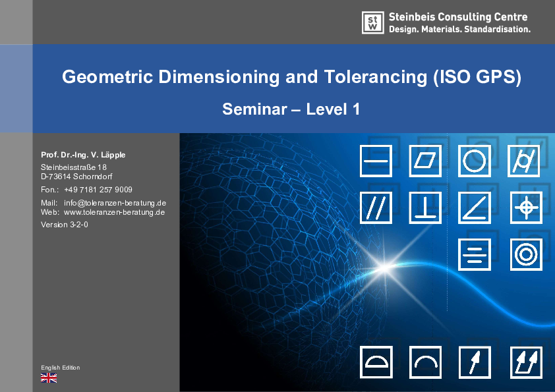Click the total run-out double arrow symbol

pyautogui.click(x=525, y=362)
